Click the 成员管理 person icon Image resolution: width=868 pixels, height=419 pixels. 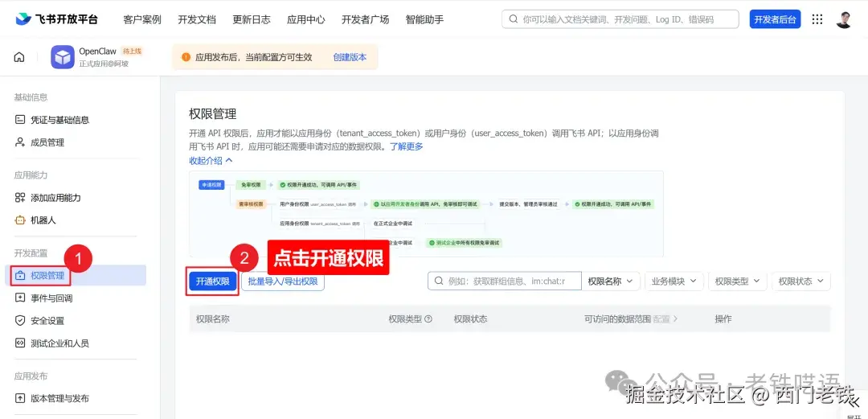point(20,142)
